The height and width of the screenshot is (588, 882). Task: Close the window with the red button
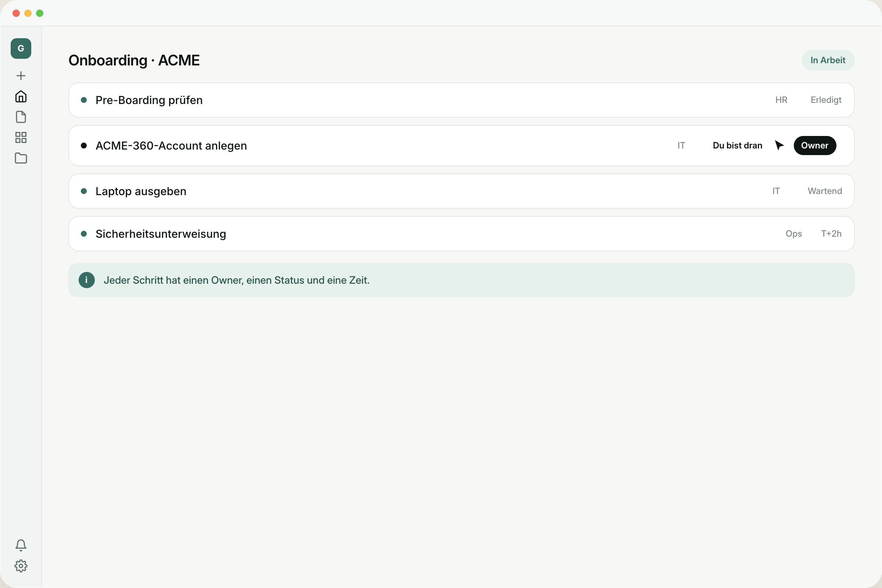point(16,14)
